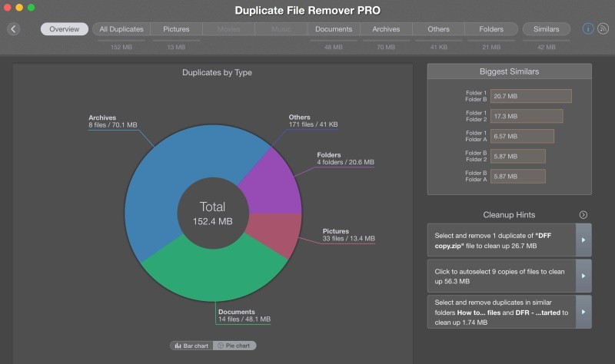Click the Cleanup Hints heading
The image size is (615, 364).
(509, 215)
